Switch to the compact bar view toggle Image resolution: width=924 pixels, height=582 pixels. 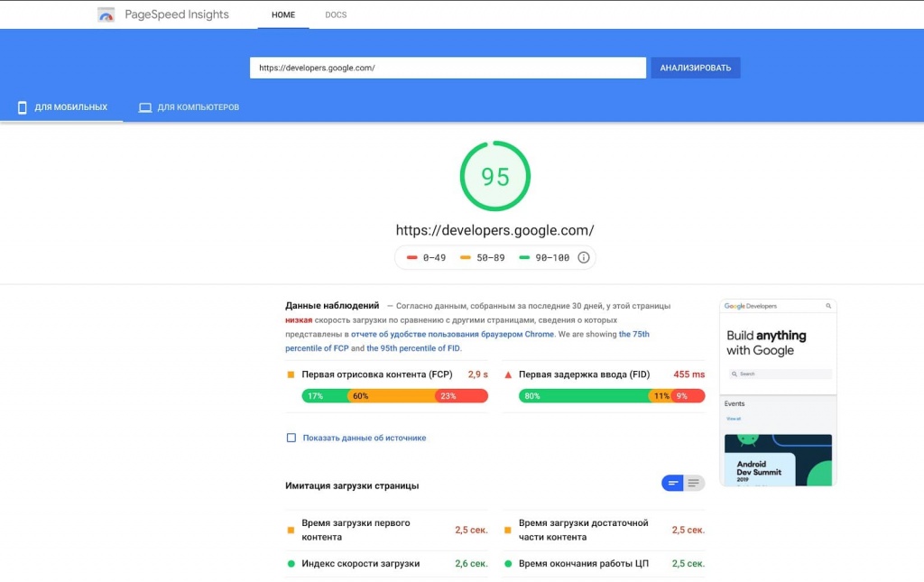pyautogui.click(x=672, y=484)
